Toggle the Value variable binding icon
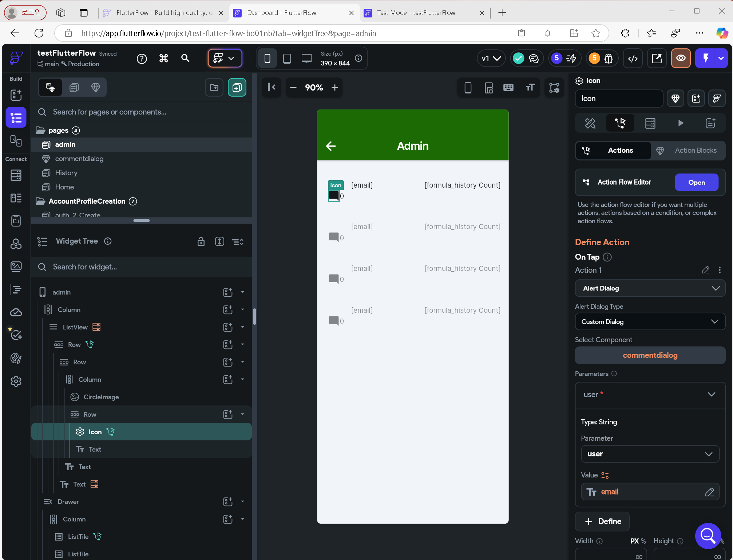The width and height of the screenshot is (733, 560). tap(605, 475)
